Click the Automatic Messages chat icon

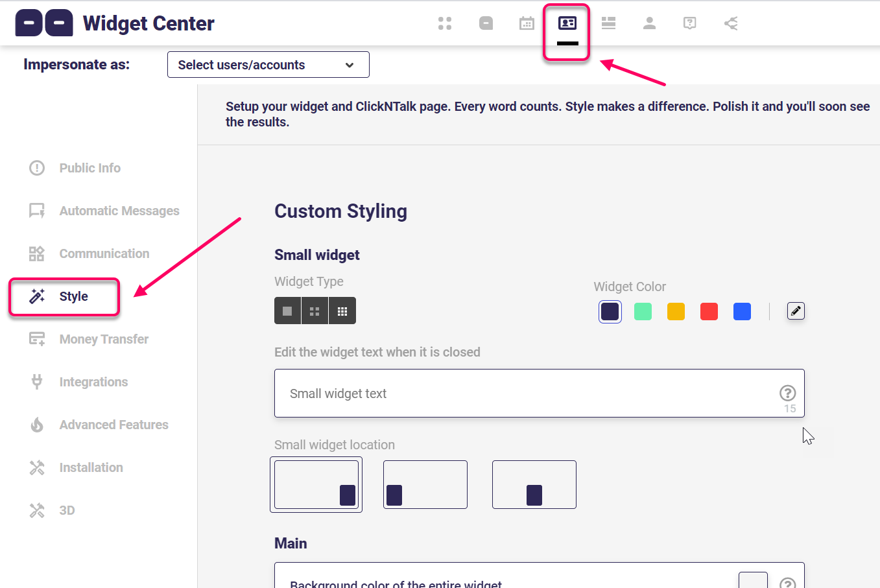point(37,211)
